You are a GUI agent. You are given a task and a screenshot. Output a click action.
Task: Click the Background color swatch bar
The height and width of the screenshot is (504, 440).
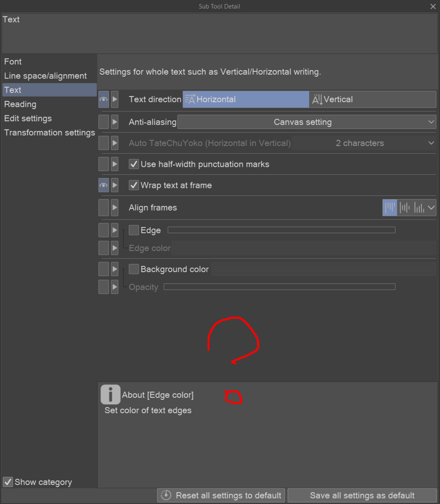pos(324,269)
